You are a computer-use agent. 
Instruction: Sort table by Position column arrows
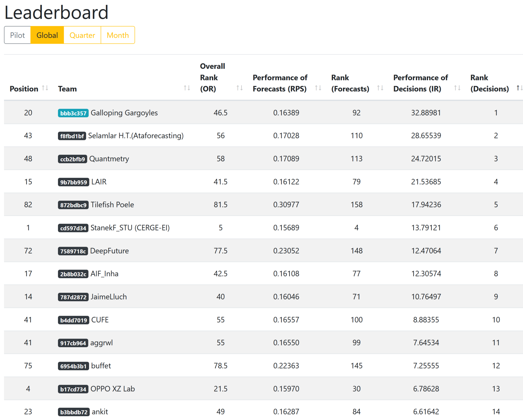tap(45, 88)
